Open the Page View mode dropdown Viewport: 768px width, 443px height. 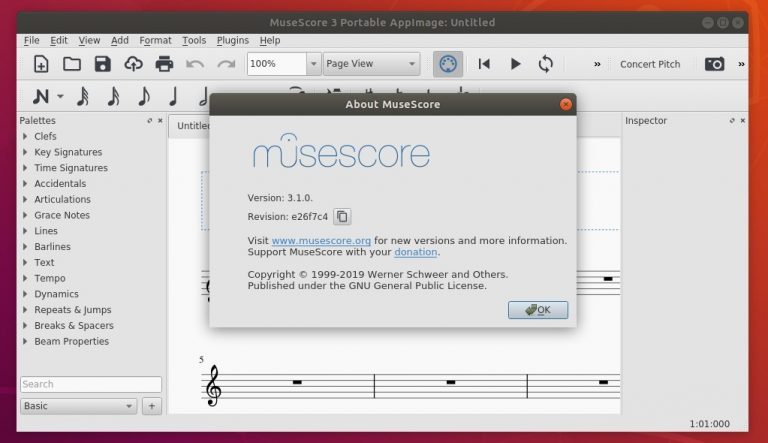pyautogui.click(x=371, y=64)
